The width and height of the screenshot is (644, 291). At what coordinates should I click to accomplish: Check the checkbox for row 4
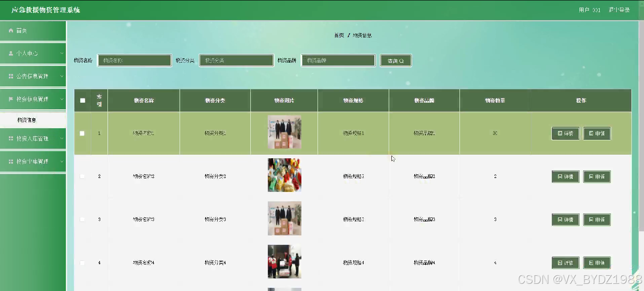(x=82, y=262)
